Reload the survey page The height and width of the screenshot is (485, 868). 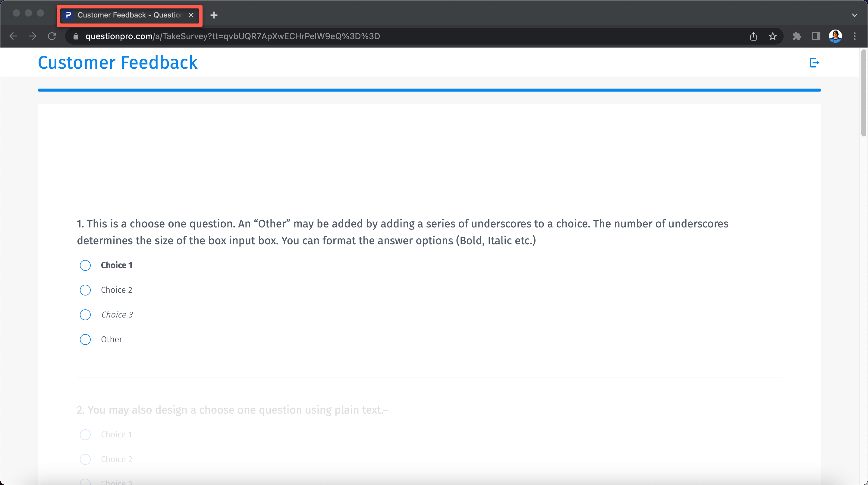pyautogui.click(x=52, y=36)
